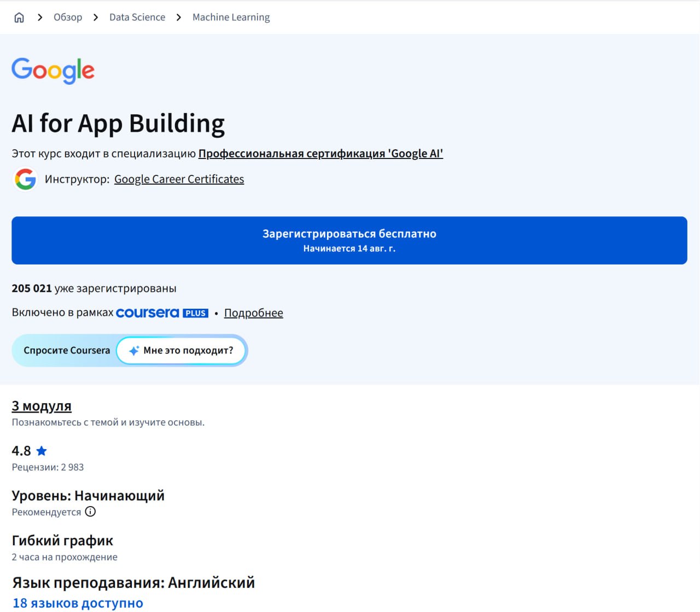The height and width of the screenshot is (612, 700).
Task: Click the Рецензии: 2 983 text
Action: pos(48,467)
